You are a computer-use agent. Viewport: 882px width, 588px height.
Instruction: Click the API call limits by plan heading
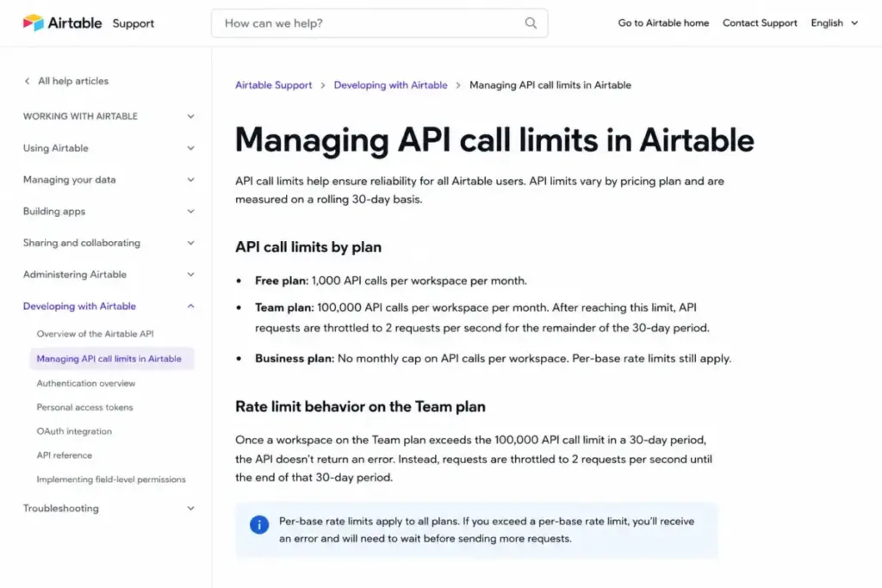point(308,247)
